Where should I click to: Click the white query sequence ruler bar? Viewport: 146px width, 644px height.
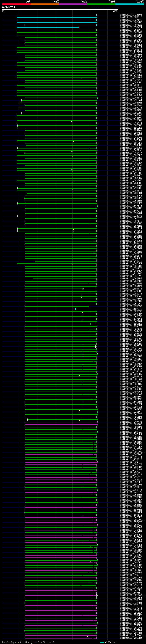click(60, 10)
